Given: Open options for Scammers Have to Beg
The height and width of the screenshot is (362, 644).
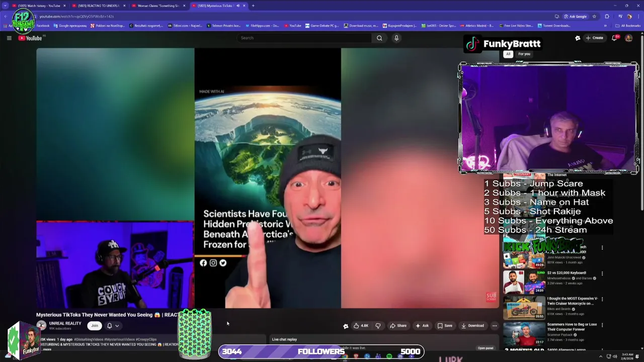Looking at the screenshot, I should click(x=602, y=325).
